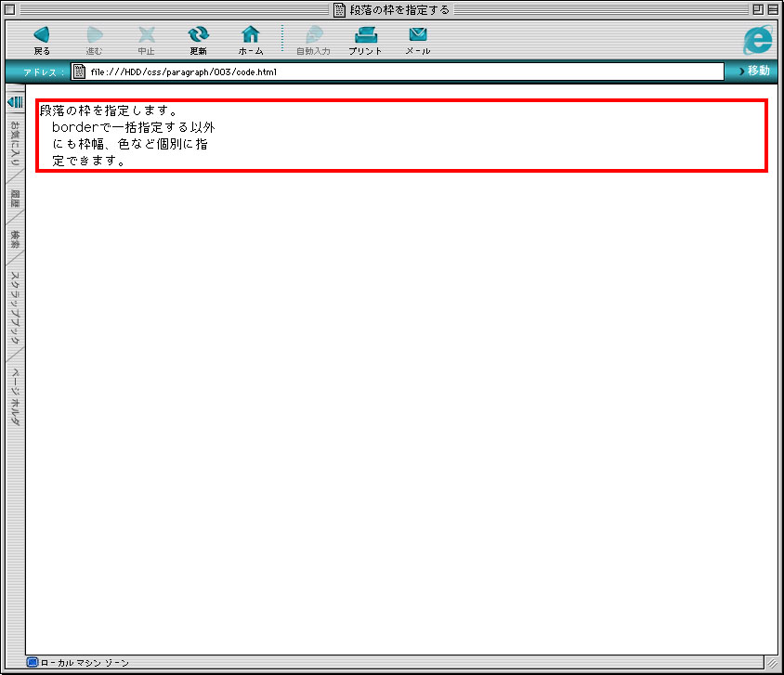Viewport: 784px width, 675px height.
Task: Open the ホーム home page
Action: [251, 41]
